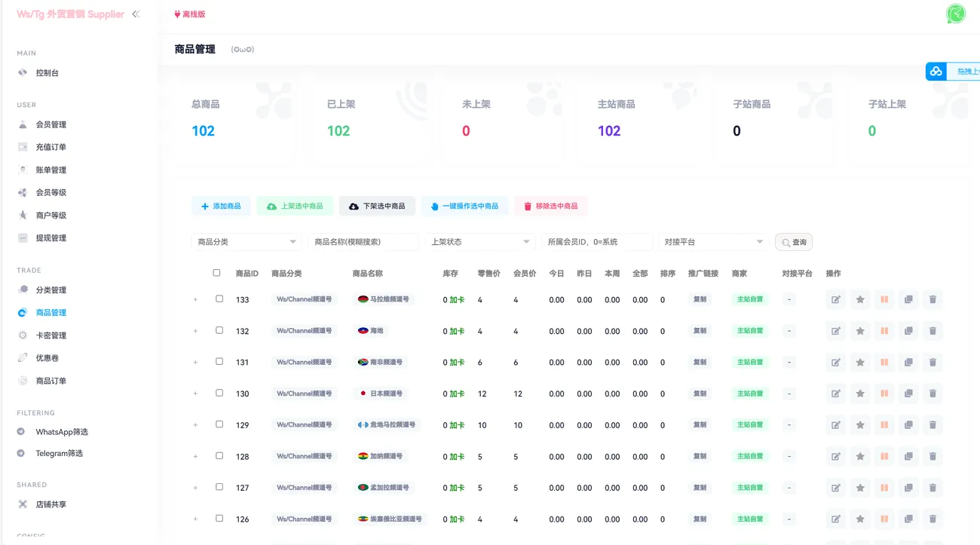Open the 上架状态 dropdown
This screenshot has width=980, height=545.
coord(479,241)
